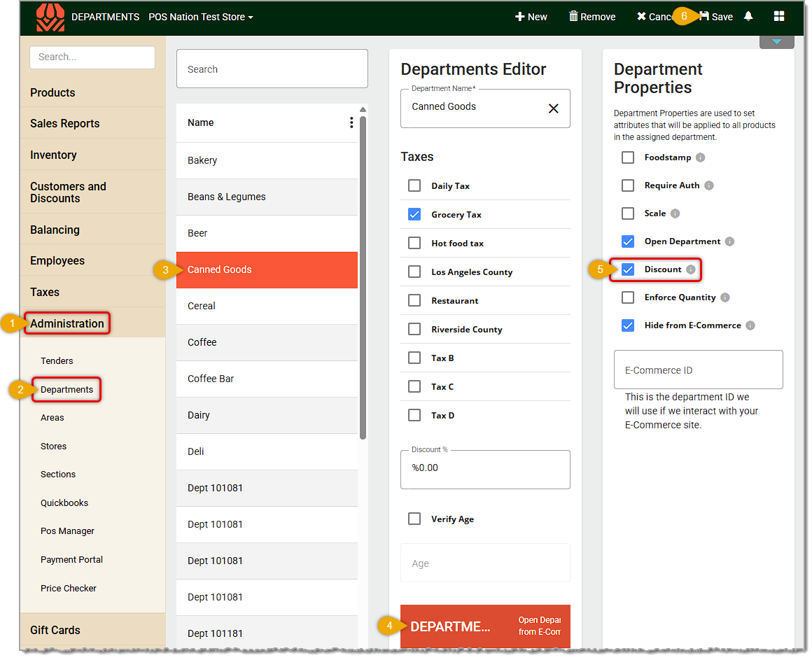Open the app grid icon
This screenshot has width=812, height=660.
click(x=779, y=16)
